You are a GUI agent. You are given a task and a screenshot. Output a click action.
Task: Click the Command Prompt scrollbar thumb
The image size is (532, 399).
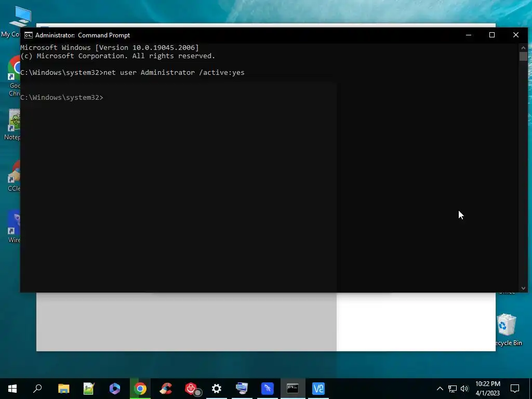click(523, 57)
